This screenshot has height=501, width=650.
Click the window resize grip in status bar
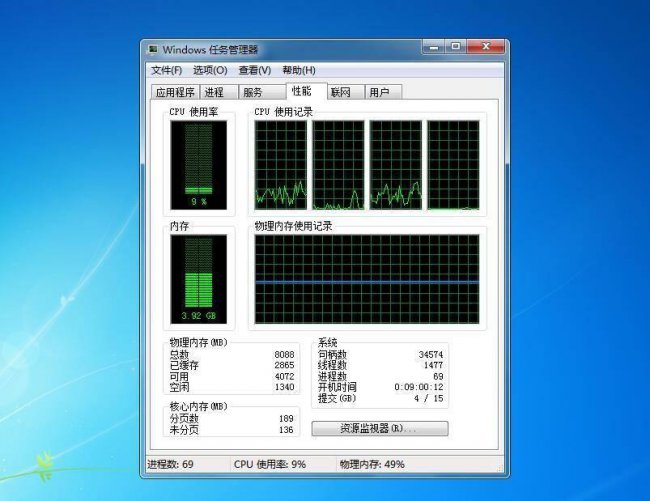500,468
